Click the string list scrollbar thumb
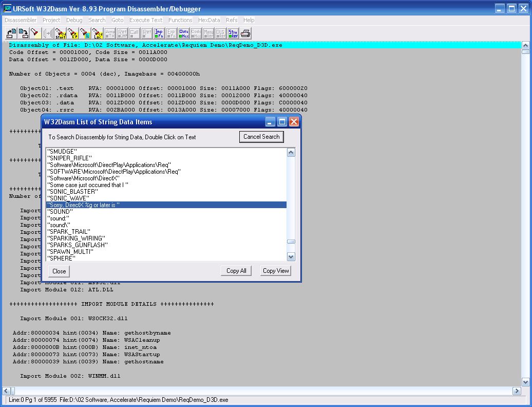This screenshot has height=407, width=532. point(291,242)
